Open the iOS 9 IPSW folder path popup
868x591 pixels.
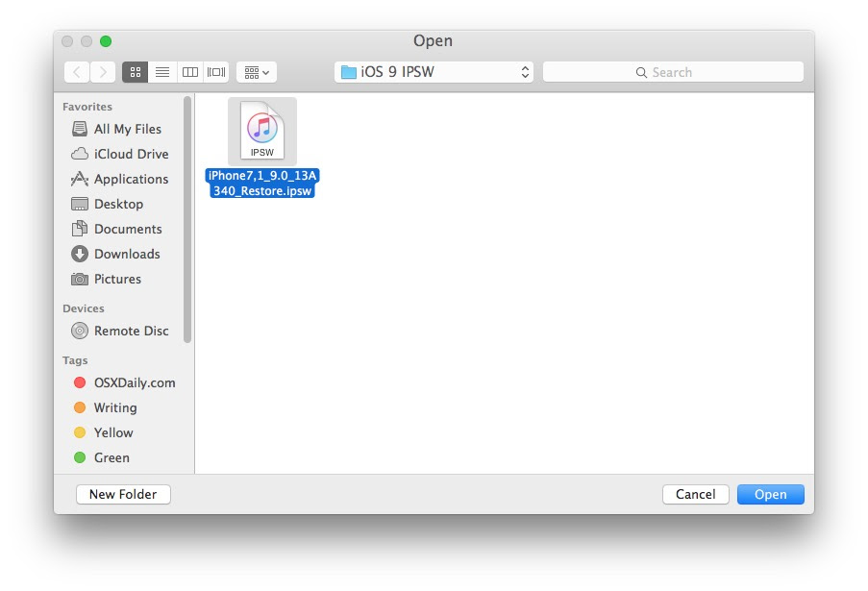434,72
